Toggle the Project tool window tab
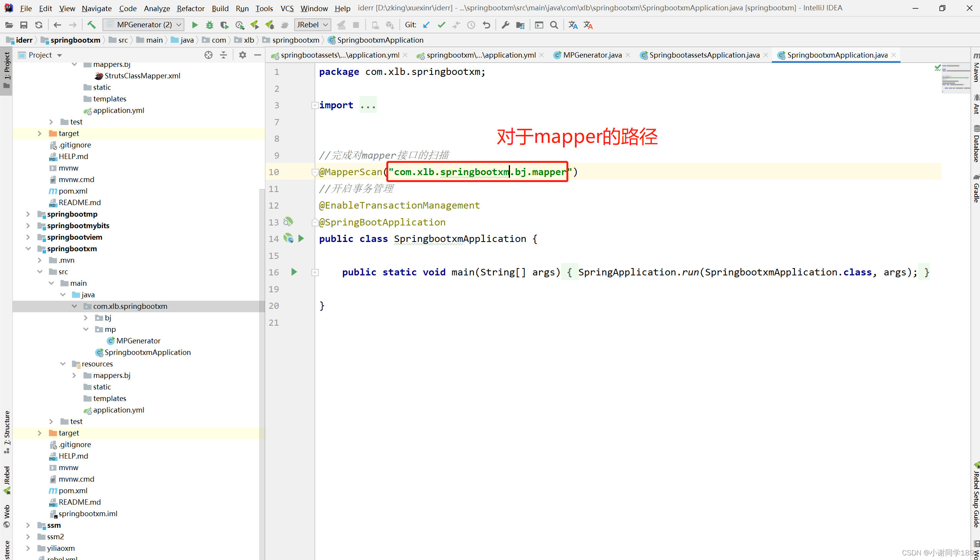 7,70
